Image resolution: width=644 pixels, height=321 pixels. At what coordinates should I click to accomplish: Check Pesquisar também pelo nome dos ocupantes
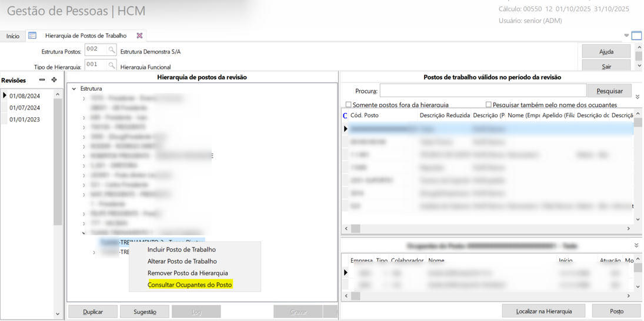coord(488,105)
